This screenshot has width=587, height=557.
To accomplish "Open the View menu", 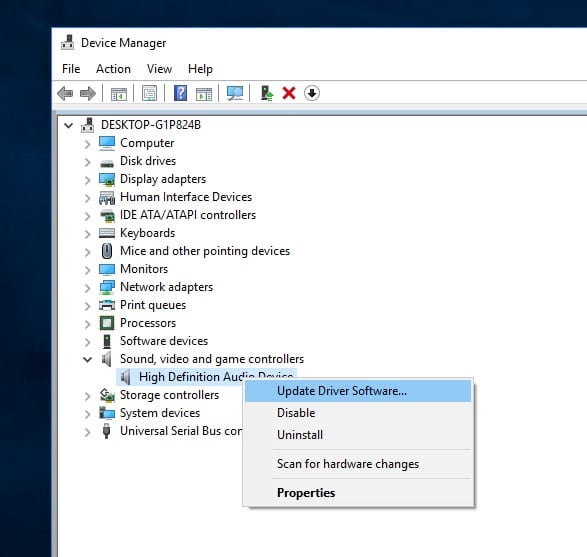I will tap(159, 69).
